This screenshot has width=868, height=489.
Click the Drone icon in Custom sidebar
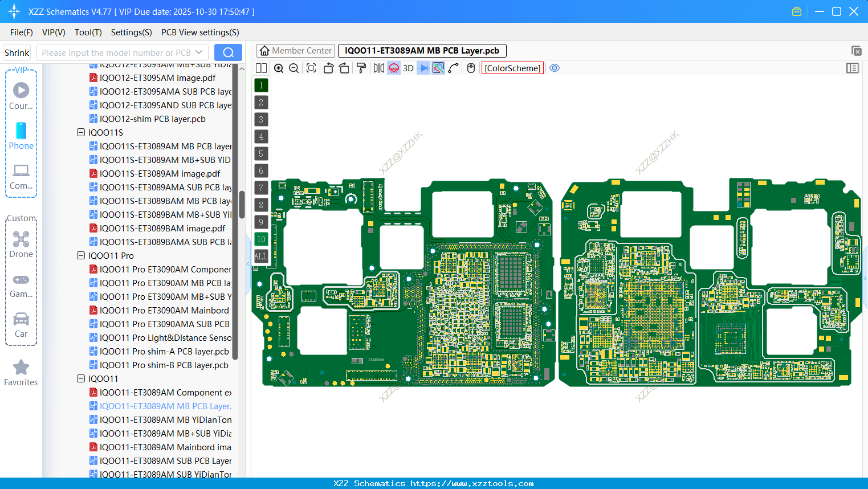pyautogui.click(x=21, y=239)
